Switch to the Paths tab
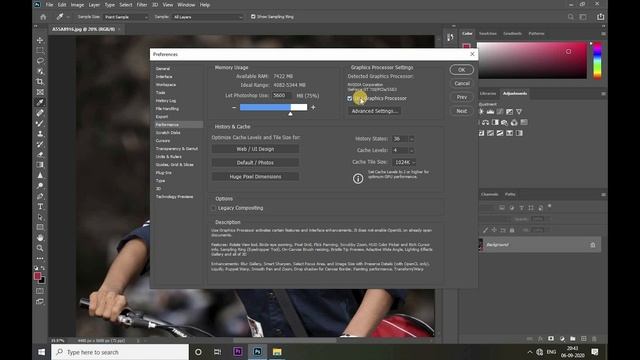 510,194
